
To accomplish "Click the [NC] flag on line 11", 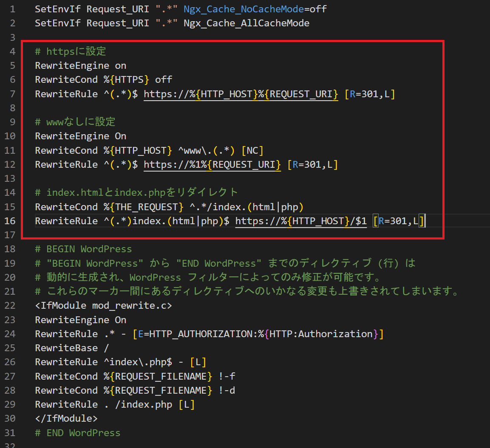I will click(x=252, y=150).
